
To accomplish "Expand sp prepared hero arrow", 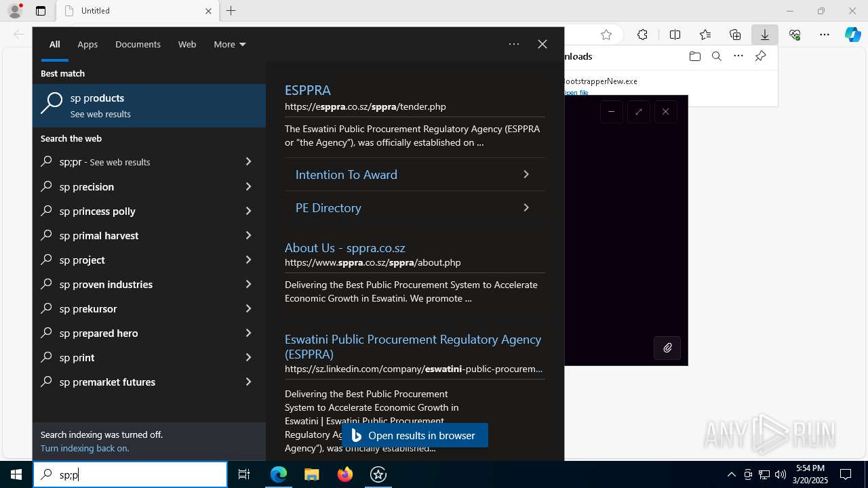I will [x=248, y=333].
